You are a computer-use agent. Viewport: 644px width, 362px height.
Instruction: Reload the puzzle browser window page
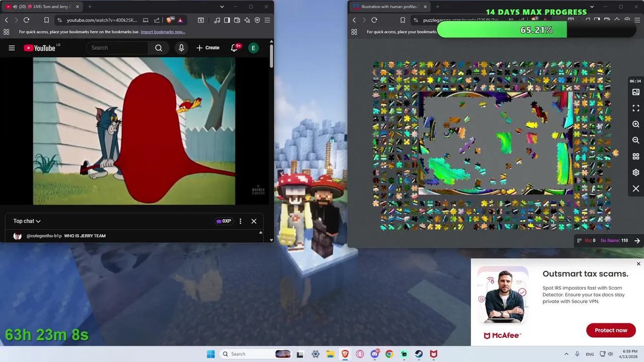(374, 20)
